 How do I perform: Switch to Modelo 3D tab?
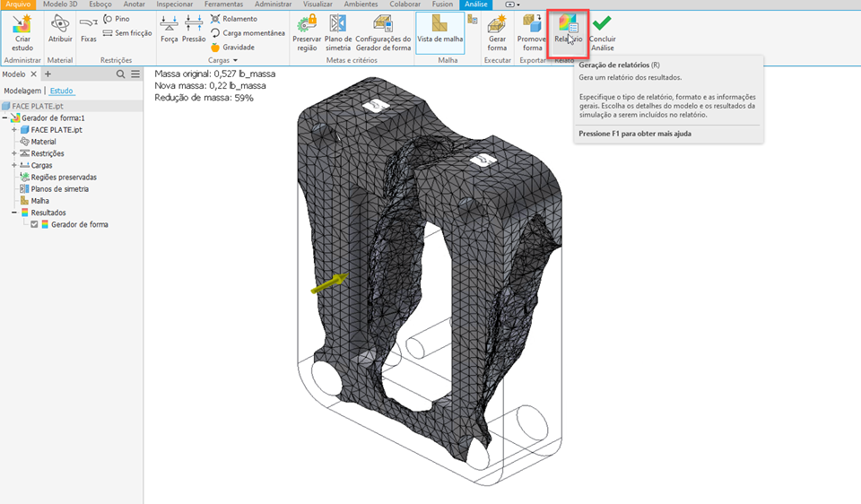60,4
